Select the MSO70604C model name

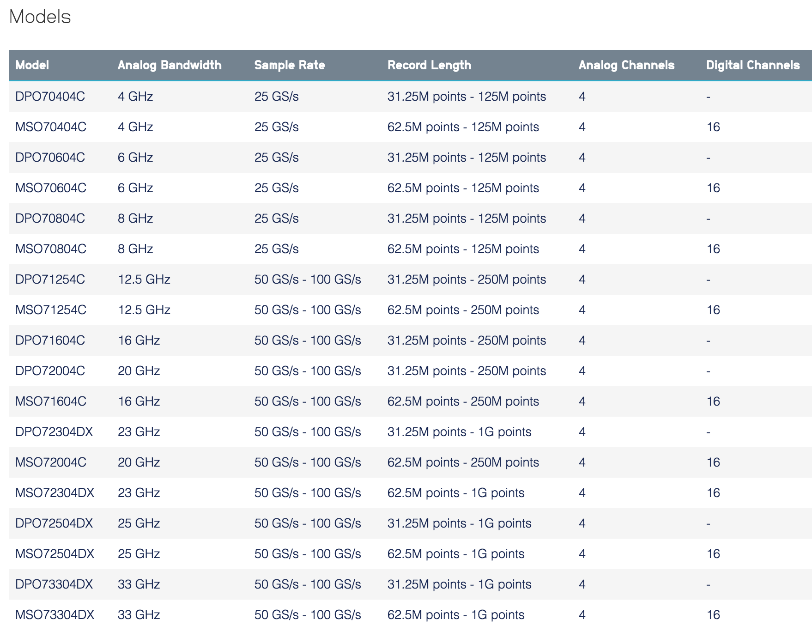pos(51,188)
